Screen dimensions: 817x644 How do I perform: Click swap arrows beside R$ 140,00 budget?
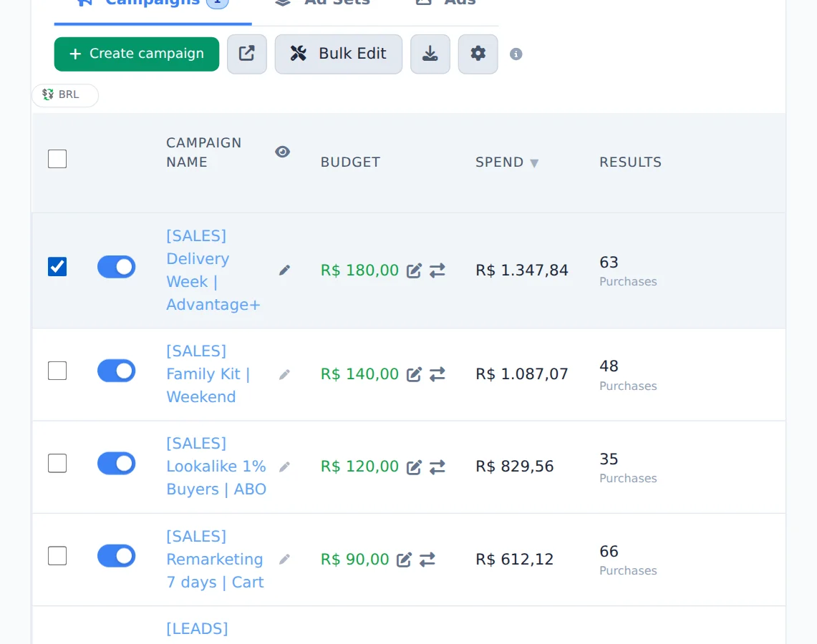[x=437, y=374]
